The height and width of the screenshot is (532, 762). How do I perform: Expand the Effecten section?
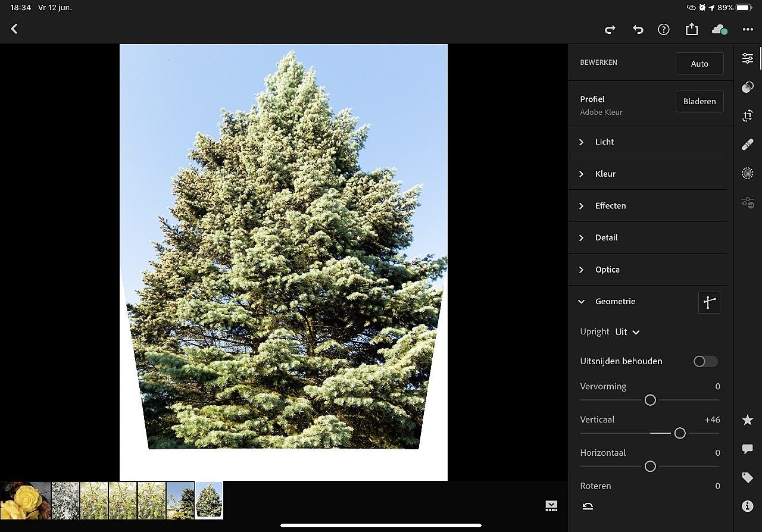pyautogui.click(x=647, y=206)
